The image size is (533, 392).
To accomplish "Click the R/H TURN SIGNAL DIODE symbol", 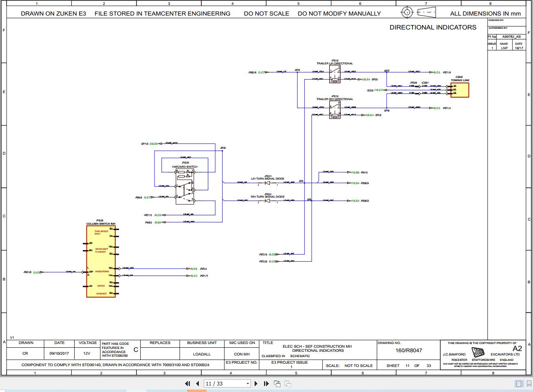I will click(x=267, y=200).
